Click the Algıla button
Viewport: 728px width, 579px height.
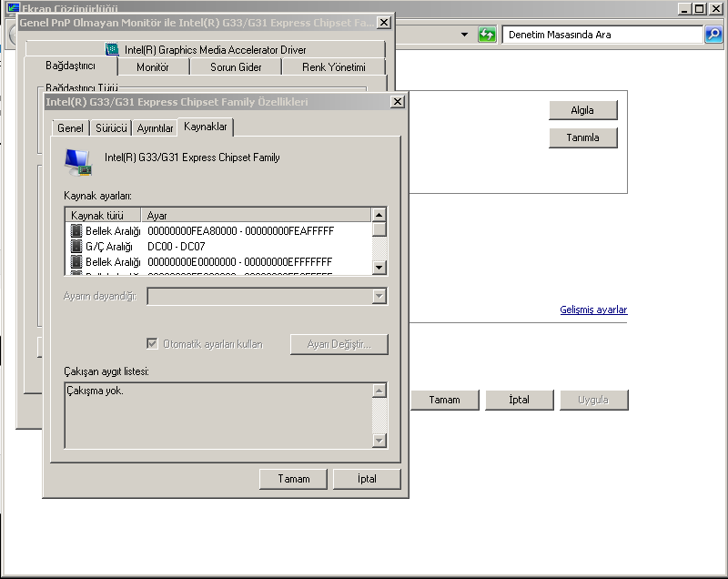[583, 110]
